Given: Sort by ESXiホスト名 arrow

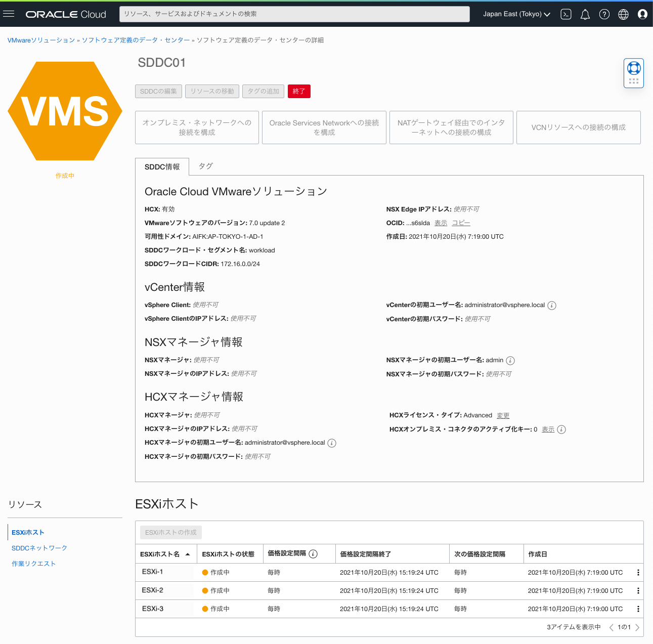Looking at the screenshot, I should point(188,554).
